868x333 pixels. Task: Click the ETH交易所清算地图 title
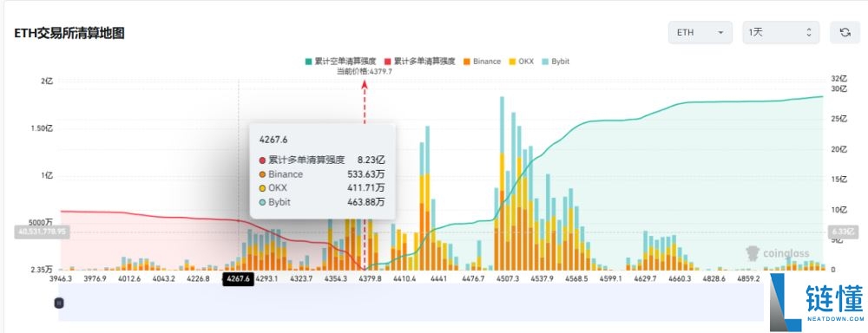tap(69, 33)
